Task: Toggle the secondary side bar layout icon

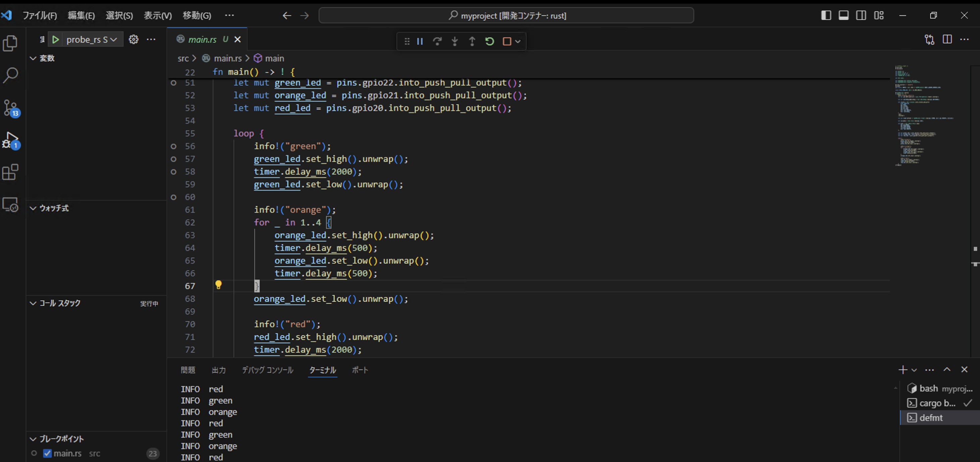Action: (861, 16)
